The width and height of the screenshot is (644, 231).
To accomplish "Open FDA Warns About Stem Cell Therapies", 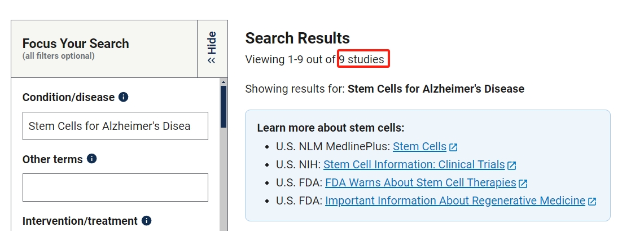I will click(420, 182).
